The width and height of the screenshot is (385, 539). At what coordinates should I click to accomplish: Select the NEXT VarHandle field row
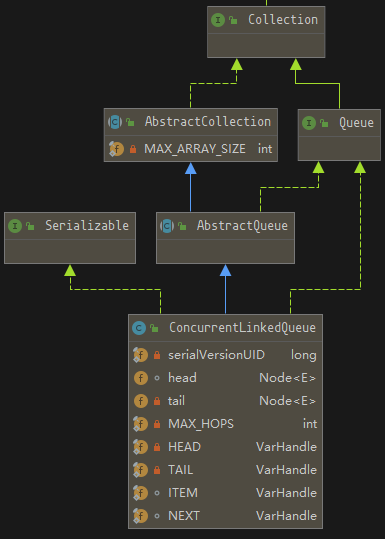(226, 516)
